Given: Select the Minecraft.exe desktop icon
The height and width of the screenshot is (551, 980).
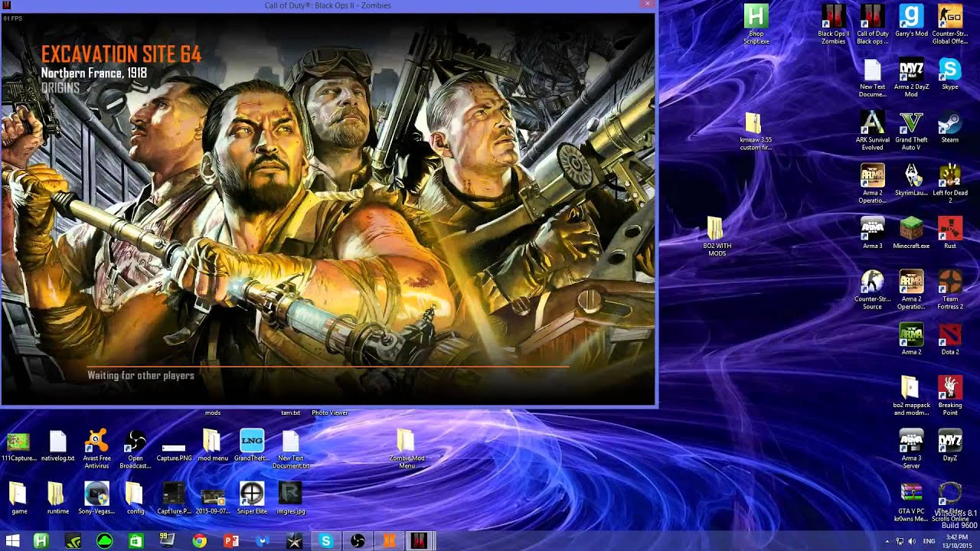Looking at the screenshot, I should pos(911,233).
